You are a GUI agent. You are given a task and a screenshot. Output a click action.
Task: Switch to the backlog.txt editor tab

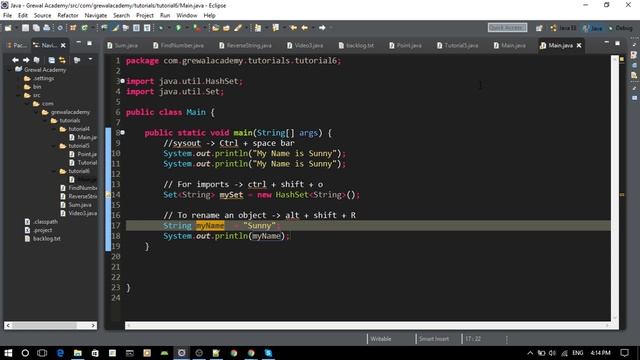[x=356, y=45]
